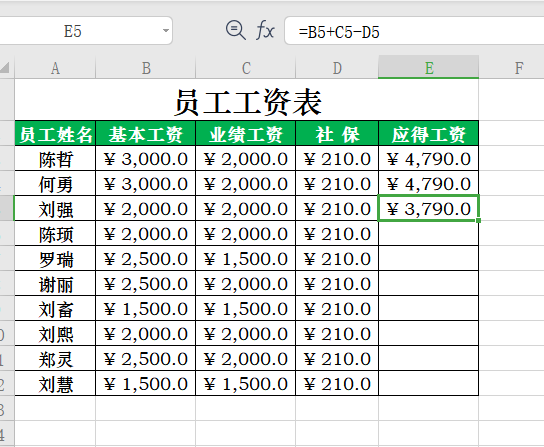Select the name cell 刘强
The width and height of the screenshot is (544, 447).
pyautogui.click(x=55, y=208)
